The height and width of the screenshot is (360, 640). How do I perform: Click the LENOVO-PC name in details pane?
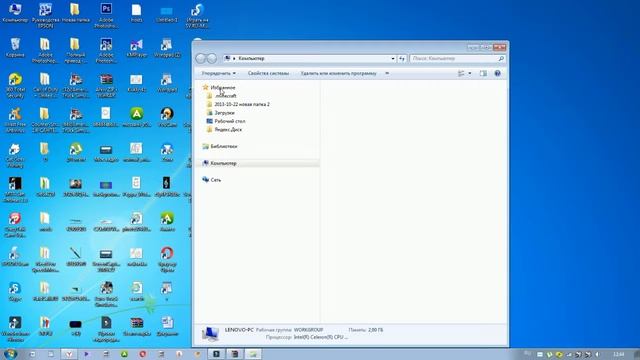coord(239,329)
